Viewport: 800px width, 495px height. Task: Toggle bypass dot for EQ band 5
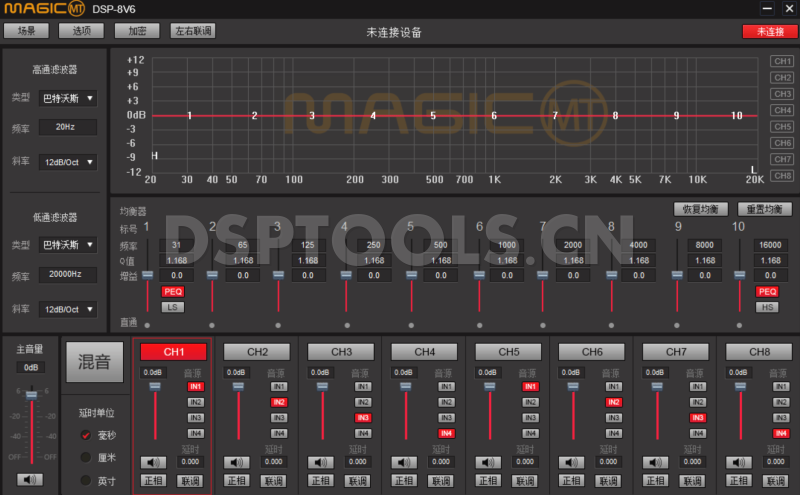pos(411,325)
